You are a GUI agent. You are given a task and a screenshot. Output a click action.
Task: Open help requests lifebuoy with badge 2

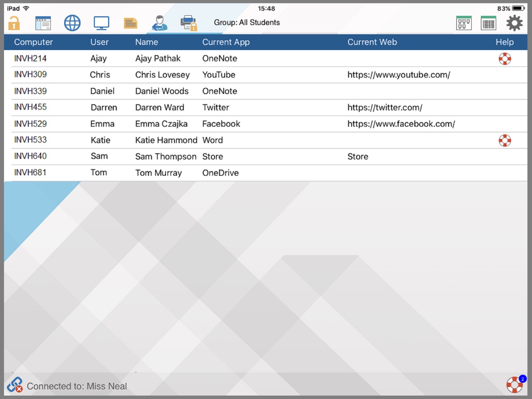tap(516, 384)
